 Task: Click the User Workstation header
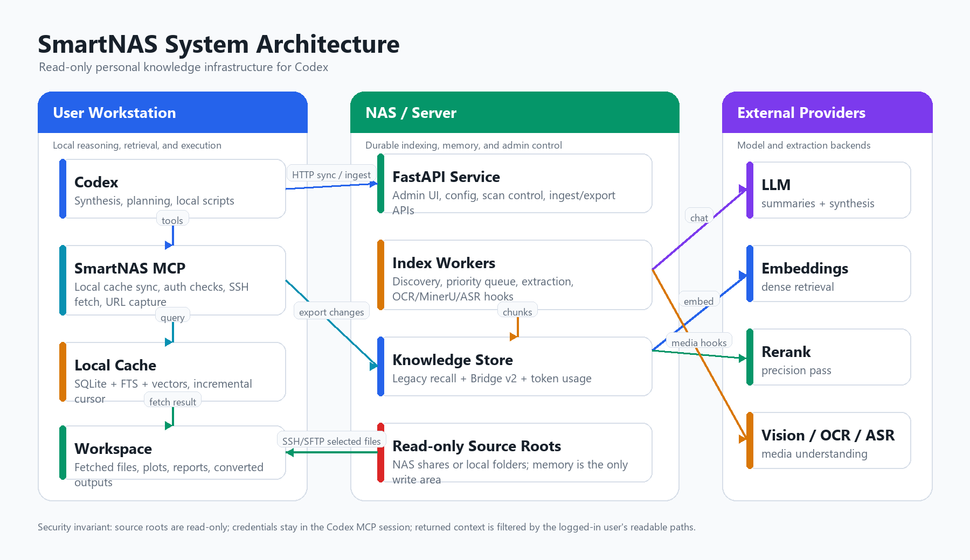(x=172, y=112)
